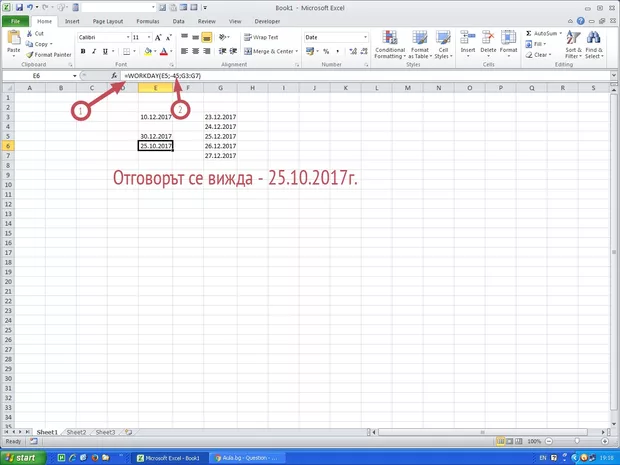This screenshot has width=620, height=465.
Task: Click the Name Box showing E6
Action: pos(36,76)
